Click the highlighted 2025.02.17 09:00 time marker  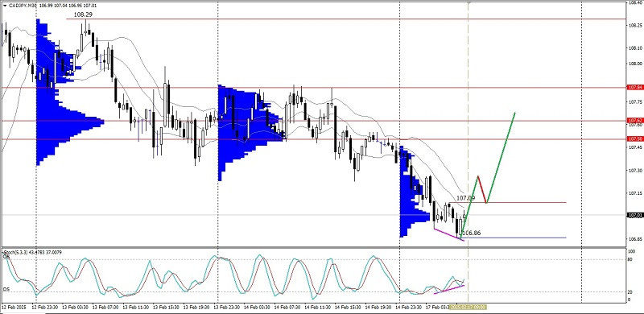coord(468,307)
